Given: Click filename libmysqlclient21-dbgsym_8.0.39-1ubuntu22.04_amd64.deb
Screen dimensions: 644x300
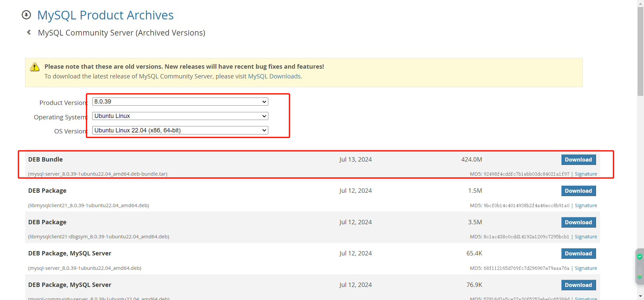Looking at the screenshot, I should pos(99,237).
